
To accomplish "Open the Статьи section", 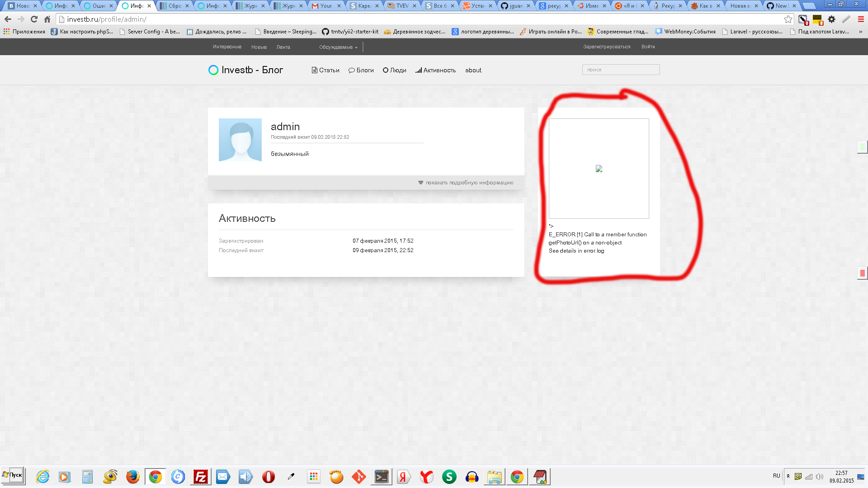I will pos(325,70).
